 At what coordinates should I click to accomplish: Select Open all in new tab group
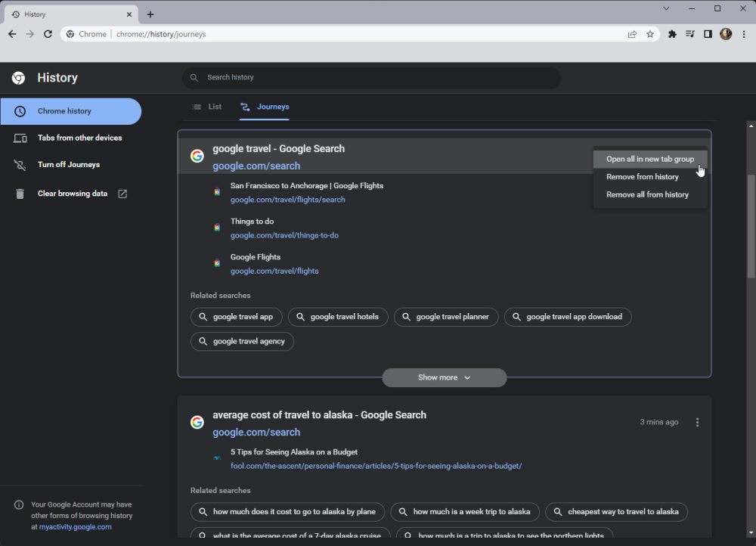pyautogui.click(x=649, y=159)
